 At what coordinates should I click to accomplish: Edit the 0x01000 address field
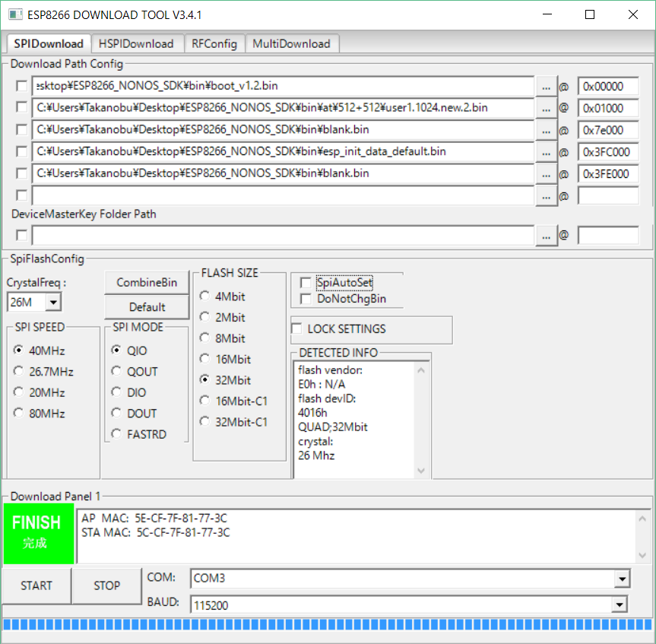[x=608, y=109]
